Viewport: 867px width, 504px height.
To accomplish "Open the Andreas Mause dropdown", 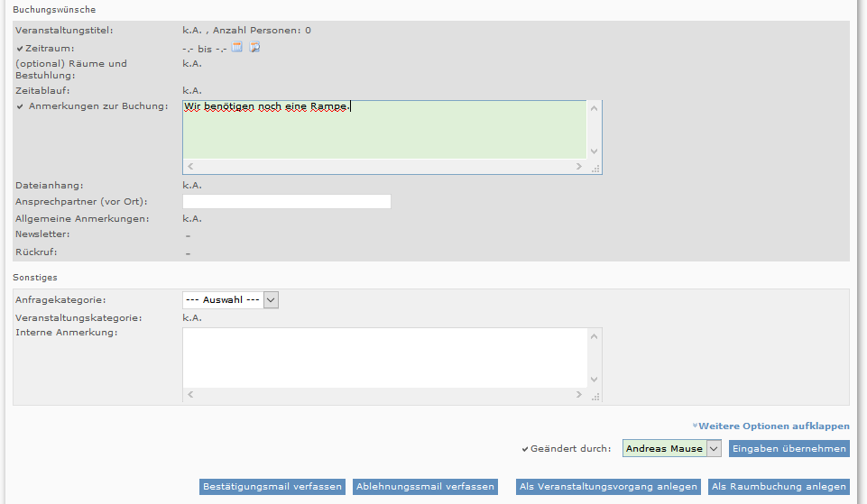I will [x=672, y=448].
